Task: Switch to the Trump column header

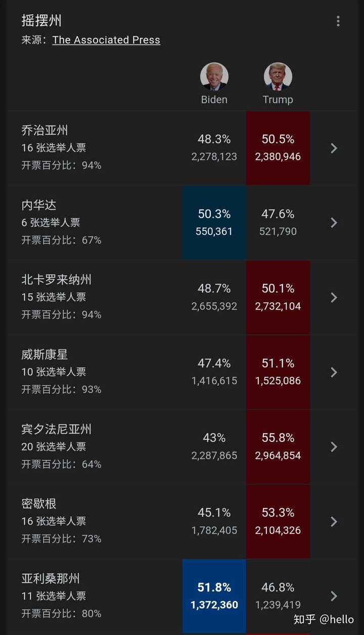Action: [x=278, y=100]
